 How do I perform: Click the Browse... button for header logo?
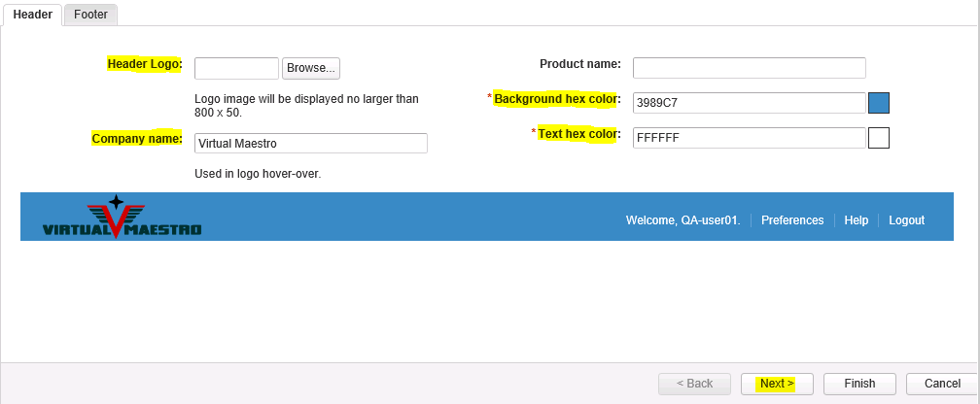[x=311, y=68]
